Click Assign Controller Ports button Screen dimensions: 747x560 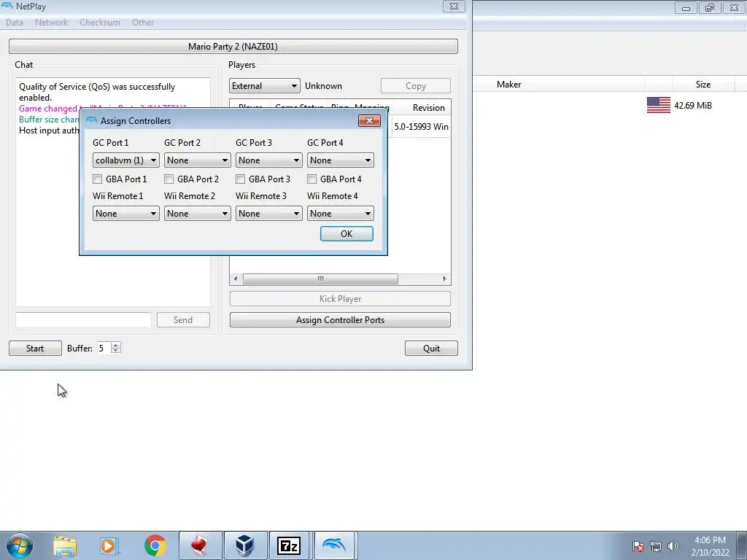(340, 320)
